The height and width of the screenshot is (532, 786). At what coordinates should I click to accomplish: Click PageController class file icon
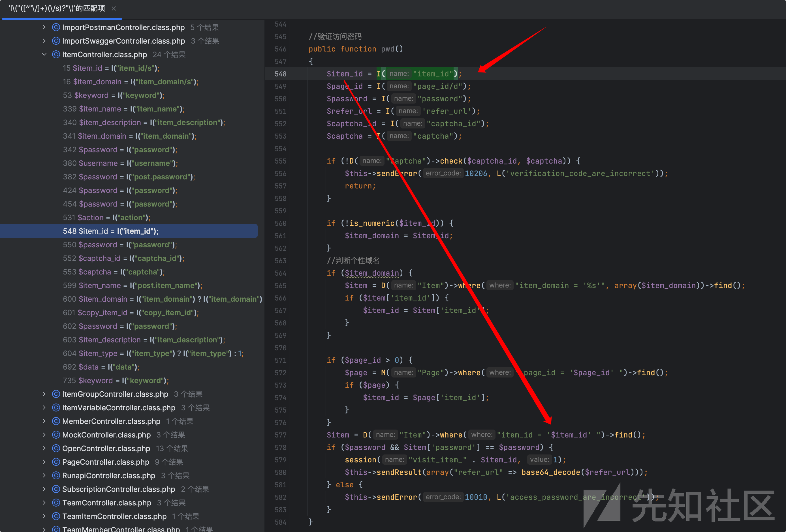56,462
